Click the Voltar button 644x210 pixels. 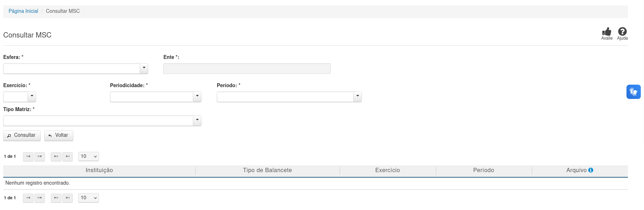[59, 135]
